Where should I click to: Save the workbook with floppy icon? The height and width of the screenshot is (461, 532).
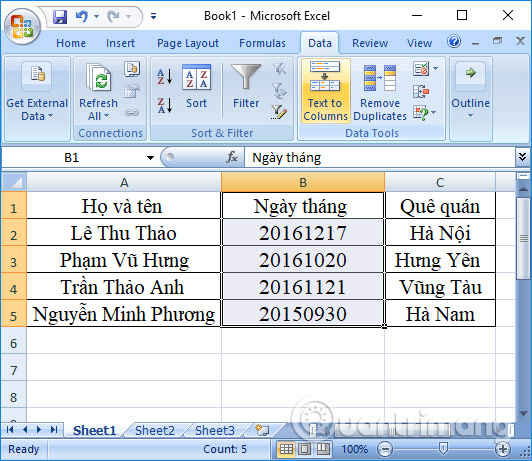click(x=60, y=16)
